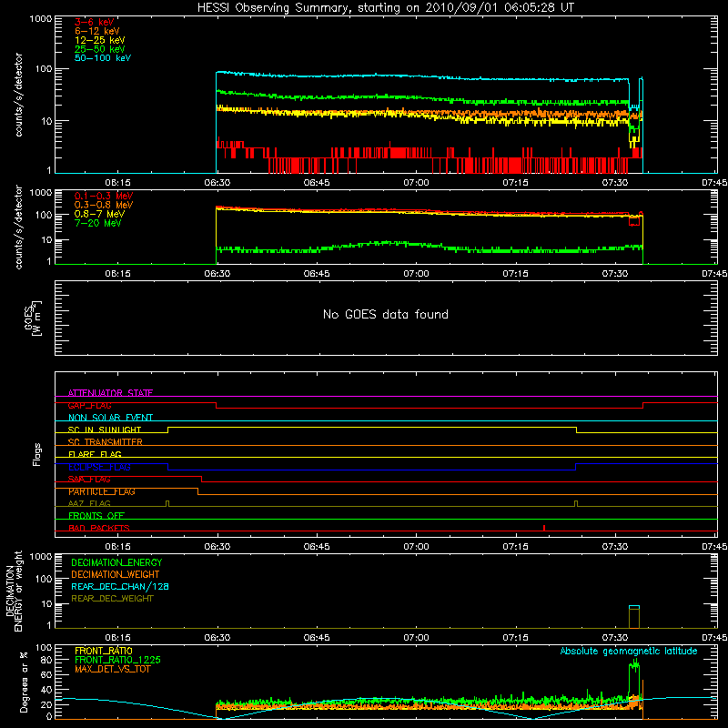
Task: Click the 0.3-0.8 MeV legend label
Action: [104, 205]
